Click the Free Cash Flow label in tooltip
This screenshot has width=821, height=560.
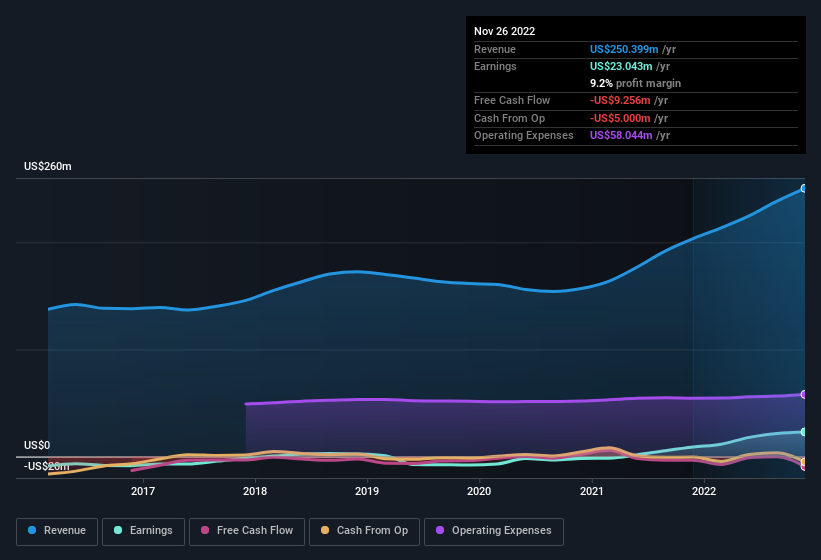click(x=512, y=100)
